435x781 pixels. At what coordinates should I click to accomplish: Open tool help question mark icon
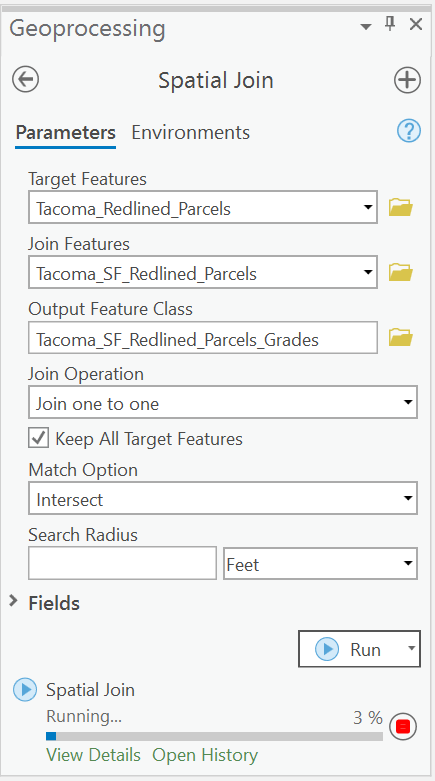(409, 131)
